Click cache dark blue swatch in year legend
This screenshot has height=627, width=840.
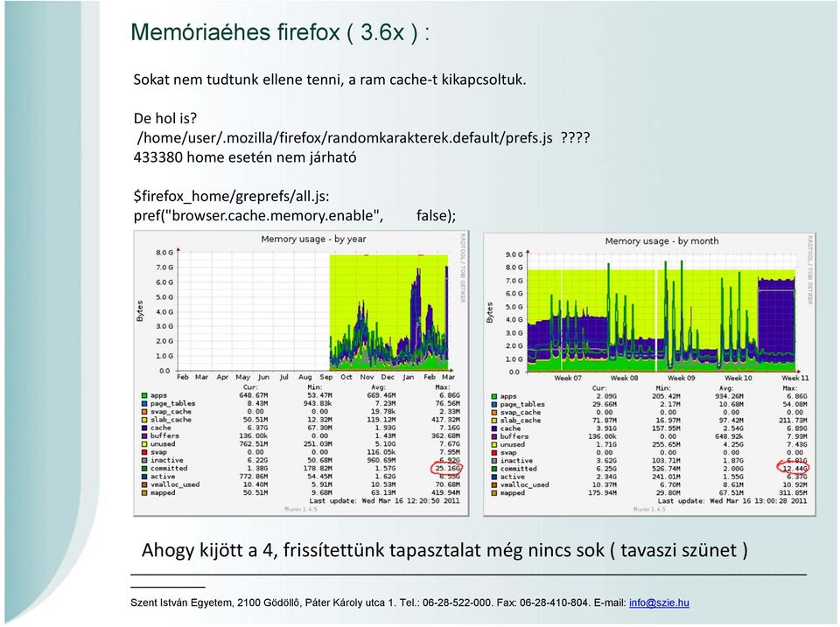144,428
